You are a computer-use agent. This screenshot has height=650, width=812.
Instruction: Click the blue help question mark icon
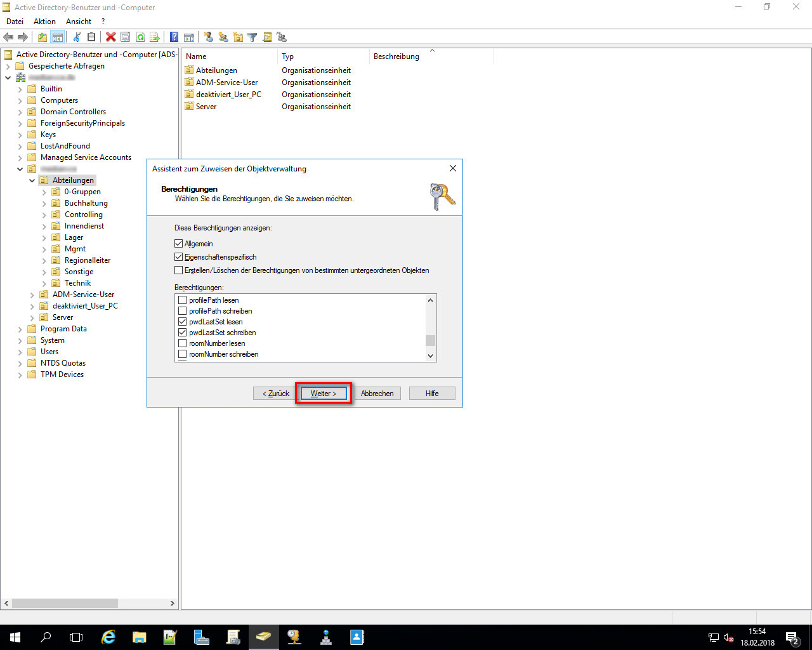point(174,37)
